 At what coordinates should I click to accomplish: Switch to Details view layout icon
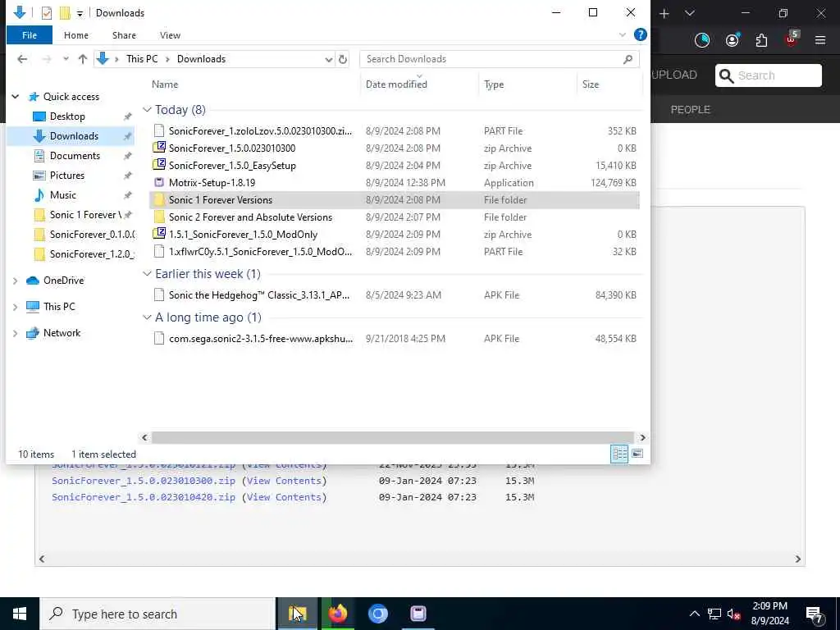(619, 454)
